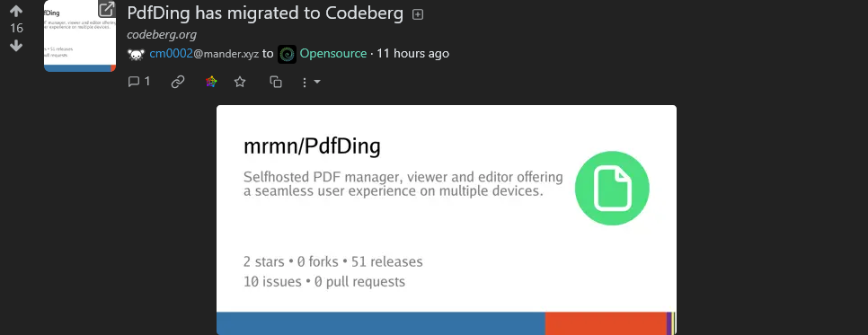This screenshot has width=868, height=335.
Task: Open the 'PdfDing has migrated to Codeberg' title
Action: [265, 13]
